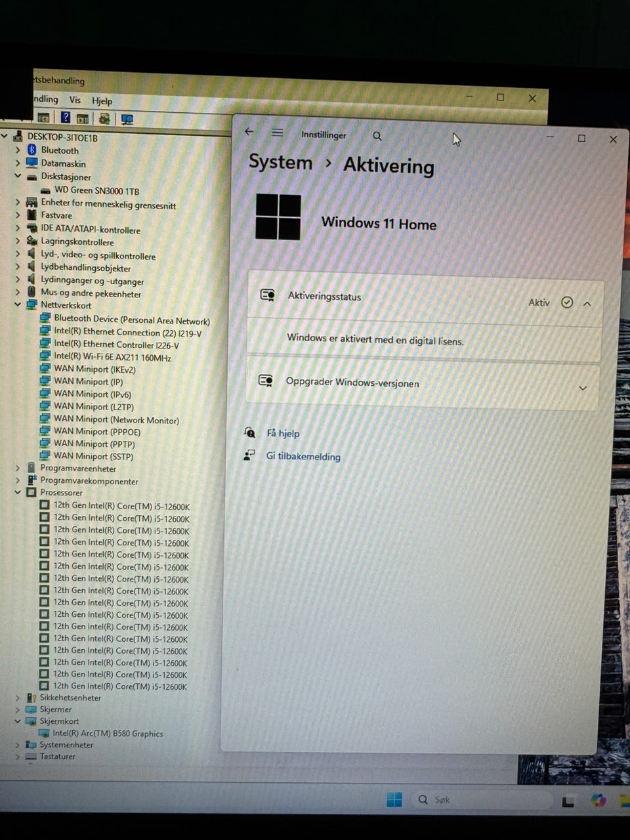
Task: Select WAN Miniport (SSTP)
Action: click(93, 456)
